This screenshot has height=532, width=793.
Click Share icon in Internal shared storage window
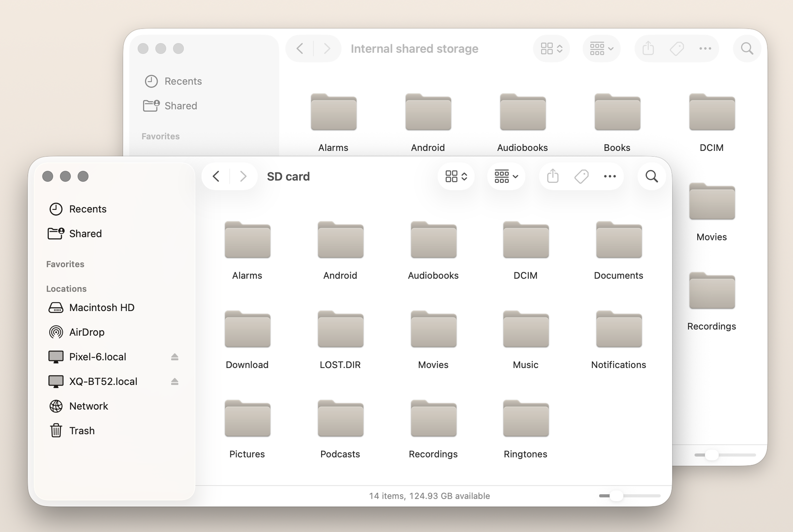(x=648, y=48)
